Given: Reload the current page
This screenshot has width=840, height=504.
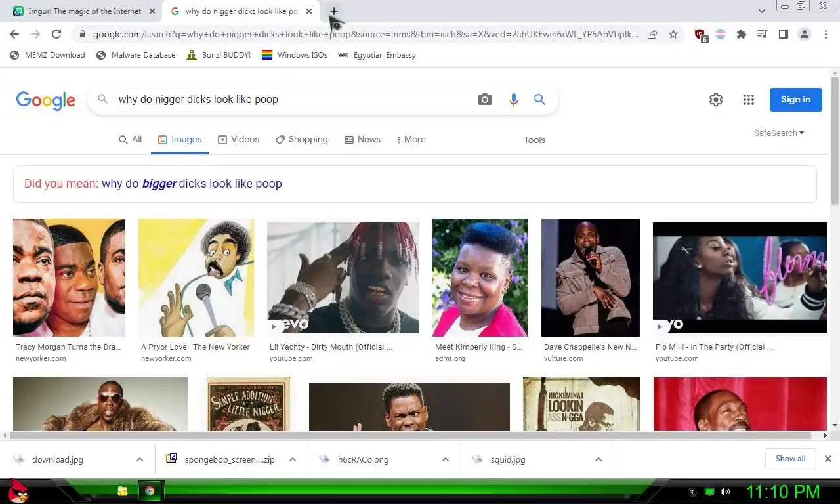Looking at the screenshot, I should click(56, 34).
